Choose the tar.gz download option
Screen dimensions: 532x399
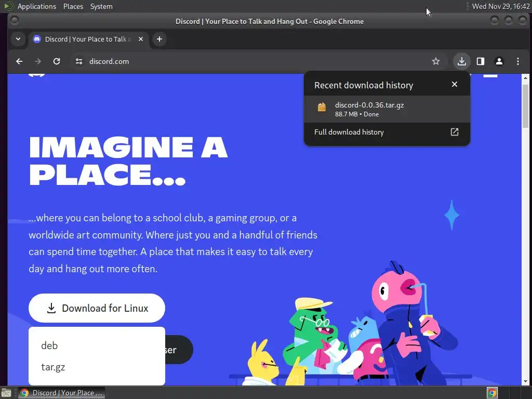[53, 367]
